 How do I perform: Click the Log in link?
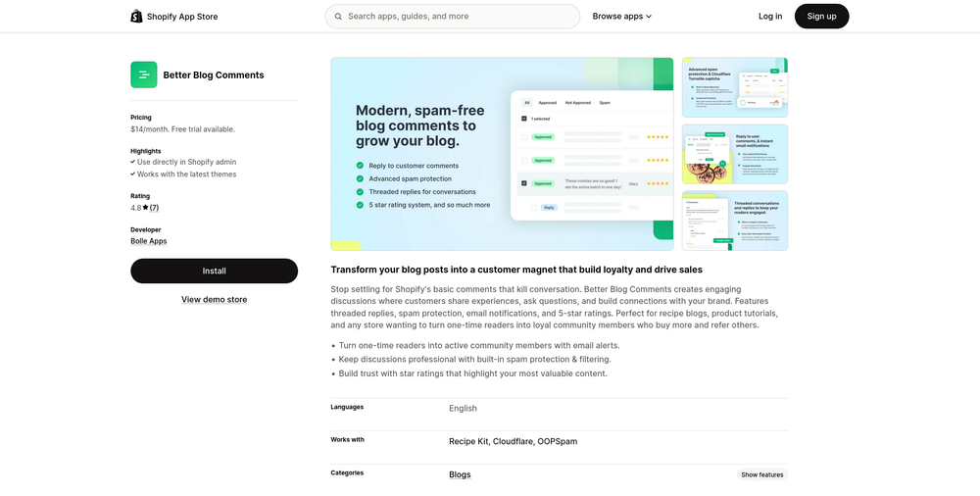pos(770,17)
